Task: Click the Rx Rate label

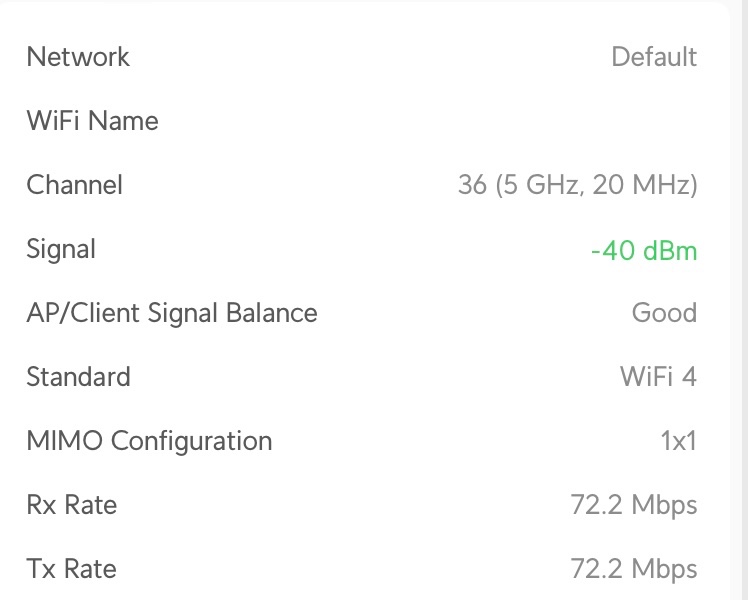Action: pos(71,505)
